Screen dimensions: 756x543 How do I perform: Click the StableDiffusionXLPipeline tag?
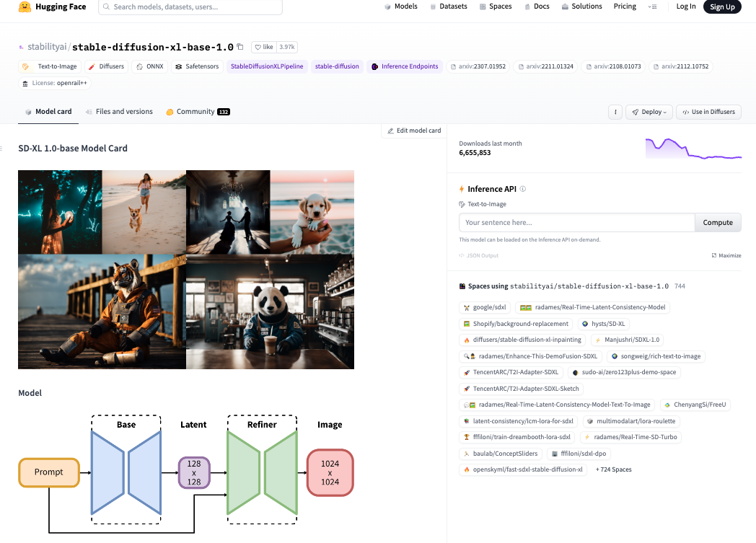(x=267, y=66)
